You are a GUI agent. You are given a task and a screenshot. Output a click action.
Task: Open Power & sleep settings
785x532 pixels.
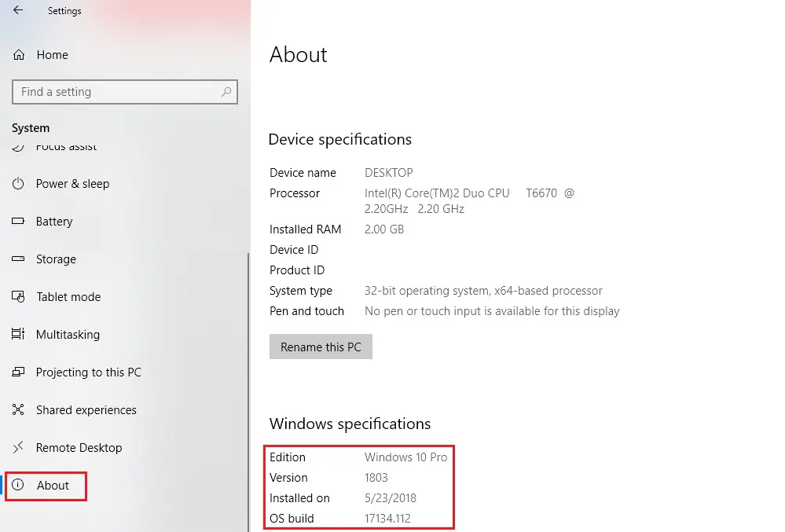click(72, 184)
